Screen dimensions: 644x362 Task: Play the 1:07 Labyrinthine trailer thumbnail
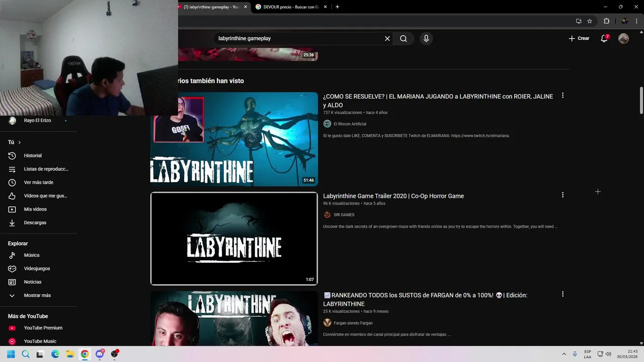234,238
